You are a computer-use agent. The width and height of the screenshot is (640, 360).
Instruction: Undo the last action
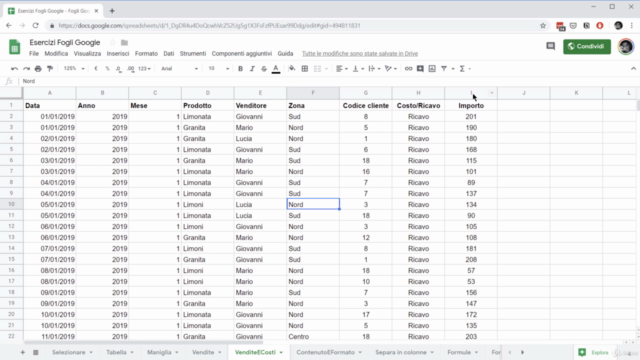tap(14, 69)
